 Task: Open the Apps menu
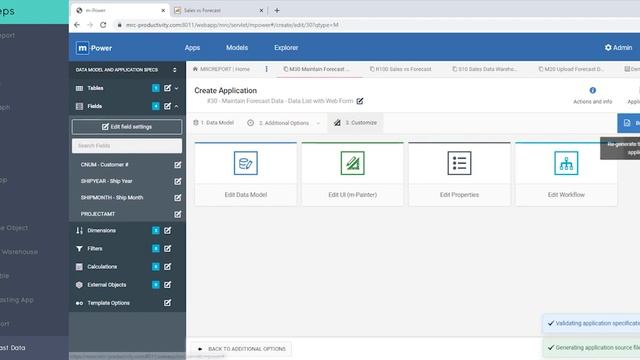[x=192, y=48]
